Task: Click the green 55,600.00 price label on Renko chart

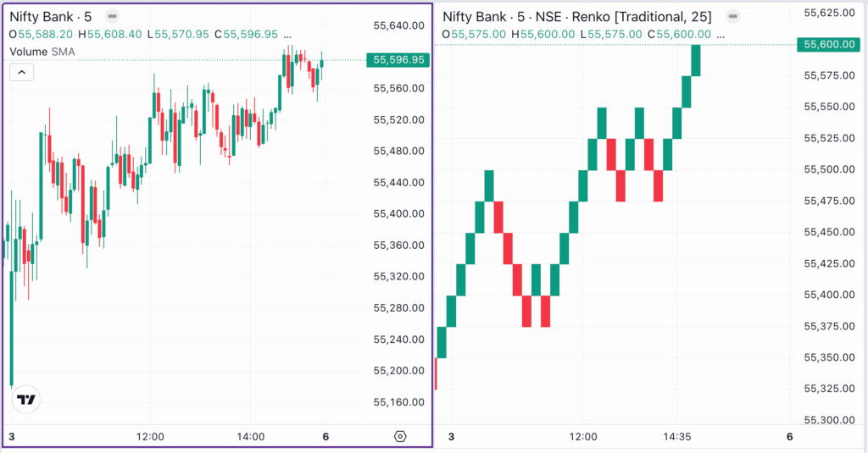Action: (x=829, y=44)
